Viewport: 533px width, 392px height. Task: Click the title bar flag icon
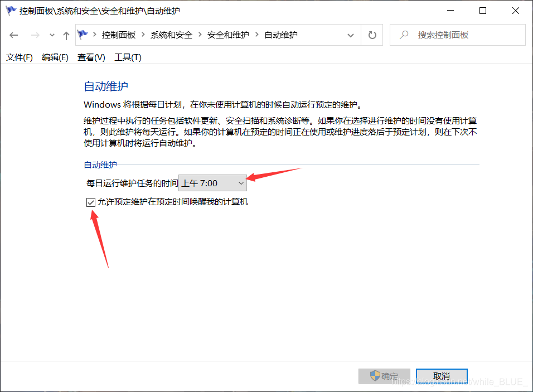[x=11, y=11]
